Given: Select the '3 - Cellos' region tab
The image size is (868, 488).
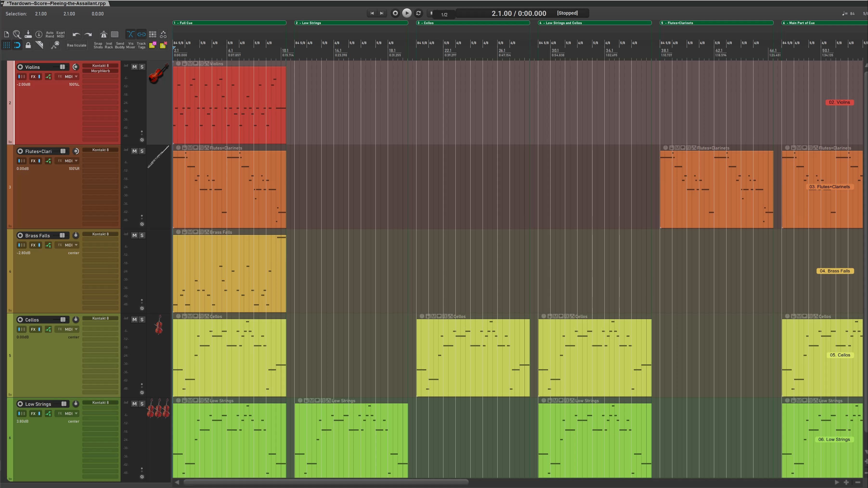Looking at the screenshot, I should (473, 23).
